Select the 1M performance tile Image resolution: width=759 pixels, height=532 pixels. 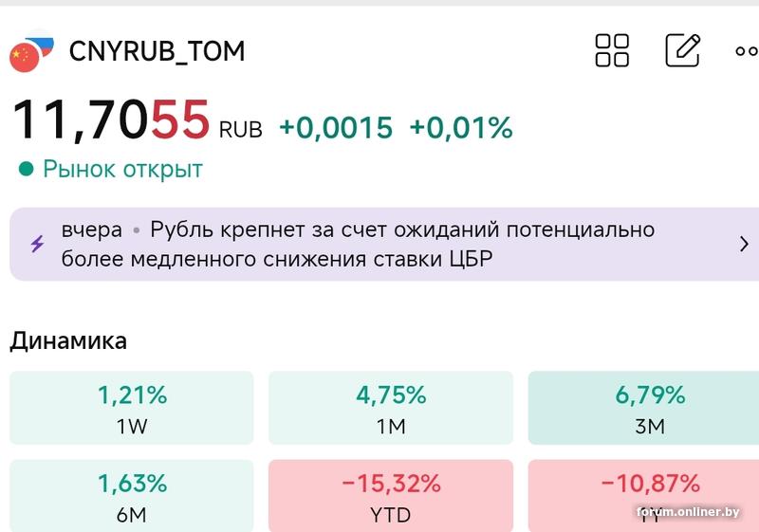point(391,408)
